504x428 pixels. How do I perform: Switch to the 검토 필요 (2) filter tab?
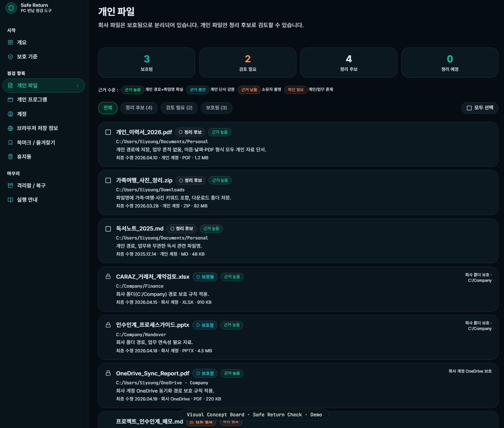click(179, 108)
